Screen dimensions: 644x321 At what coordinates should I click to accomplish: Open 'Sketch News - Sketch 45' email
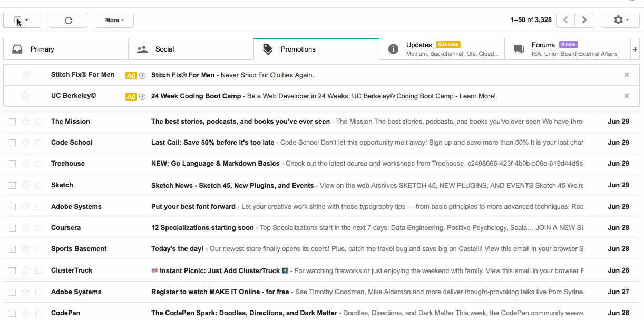tap(321, 185)
